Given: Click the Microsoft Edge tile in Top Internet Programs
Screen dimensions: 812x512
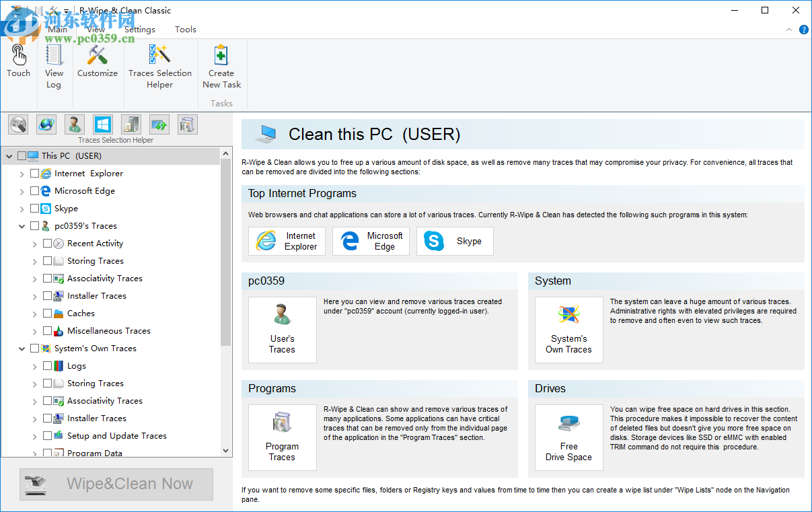Looking at the screenshot, I should (x=371, y=241).
